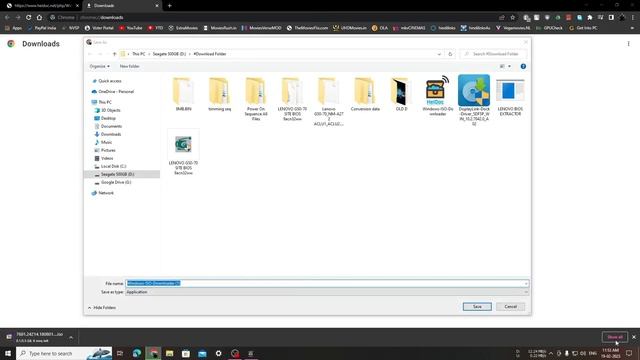The image size is (640, 360).
Task: Click Show all in the downloads bar
Action: (x=615, y=337)
